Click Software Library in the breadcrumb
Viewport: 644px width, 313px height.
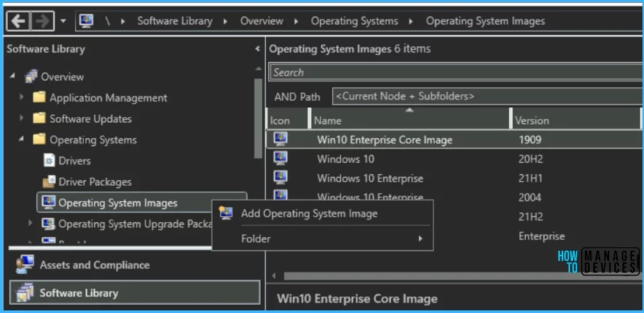pyautogui.click(x=175, y=21)
